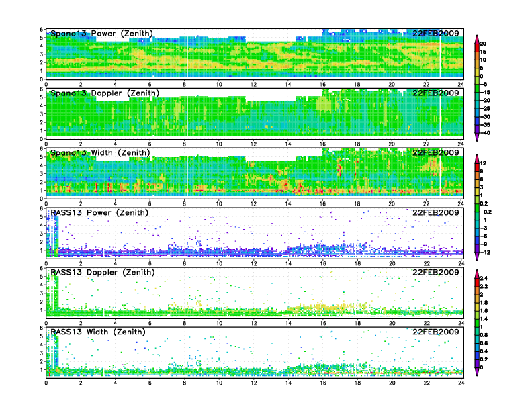
Task: Click the hour 20 tick under RASS13 Width
Action: pos(392,383)
